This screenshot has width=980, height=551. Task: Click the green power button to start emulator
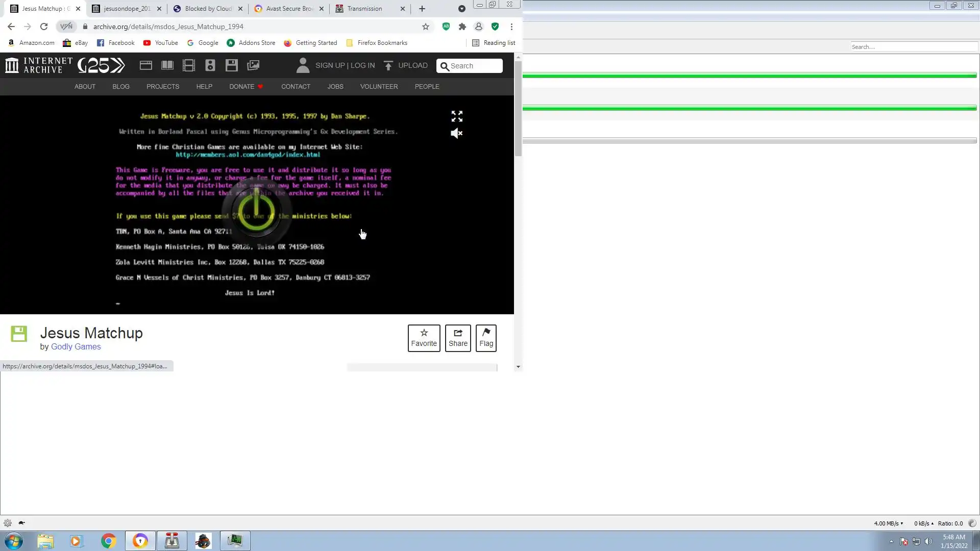256,212
